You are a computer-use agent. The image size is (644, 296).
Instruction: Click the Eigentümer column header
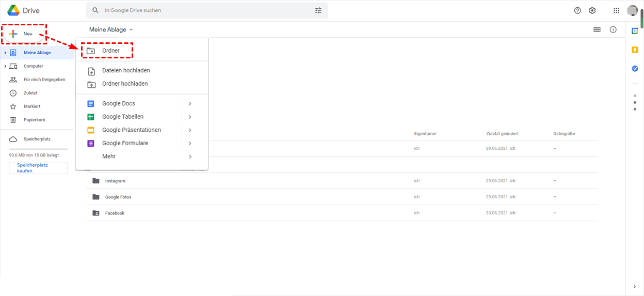point(425,134)
